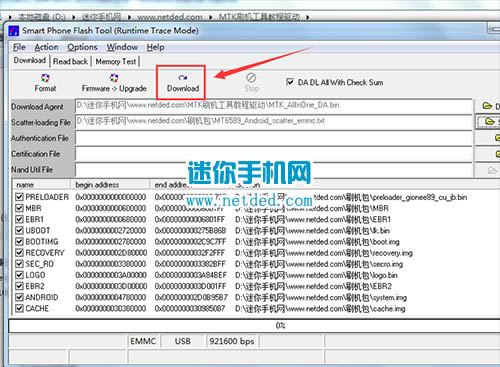Open the Authentication File folder browse icon
The image size is (500, 367).
(497, 137)
